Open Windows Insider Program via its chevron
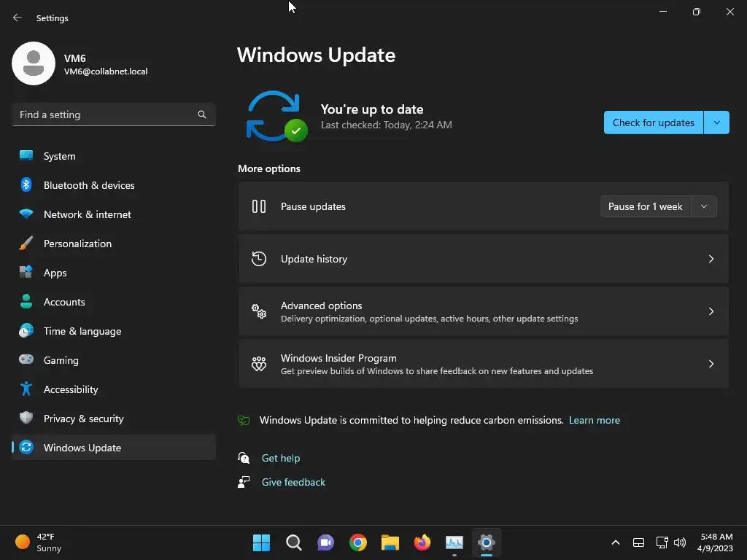 click(711, 364)
